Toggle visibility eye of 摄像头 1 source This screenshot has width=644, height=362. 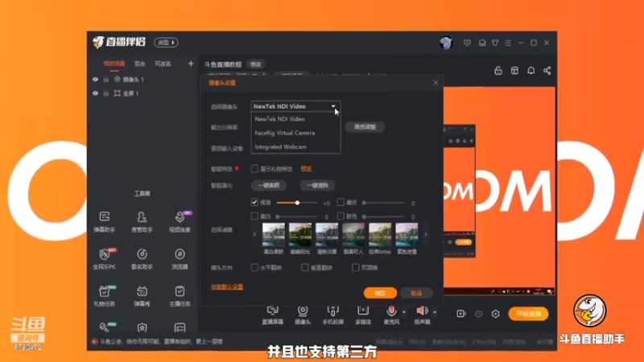click(95, 79)
